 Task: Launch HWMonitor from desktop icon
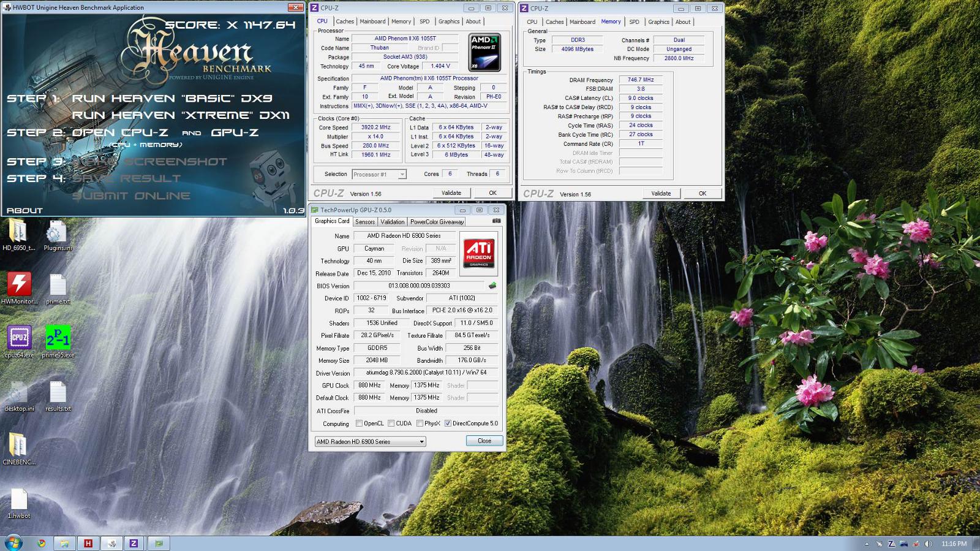point(19,289)
